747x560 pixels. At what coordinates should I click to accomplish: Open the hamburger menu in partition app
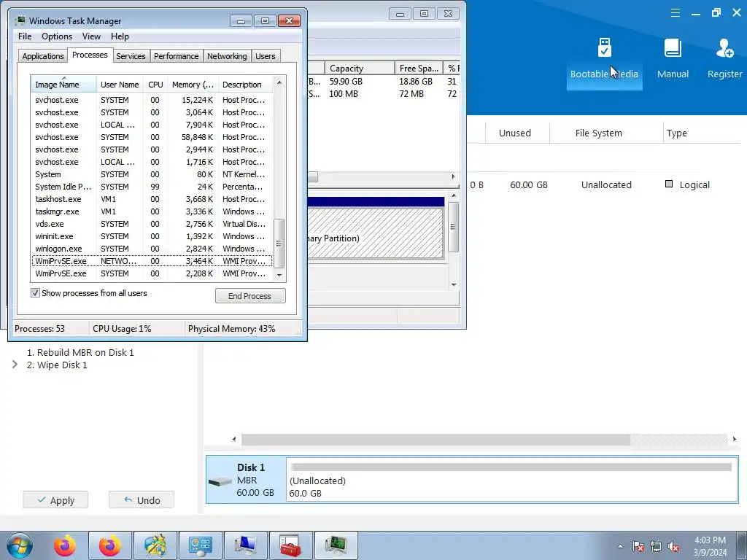675,13
